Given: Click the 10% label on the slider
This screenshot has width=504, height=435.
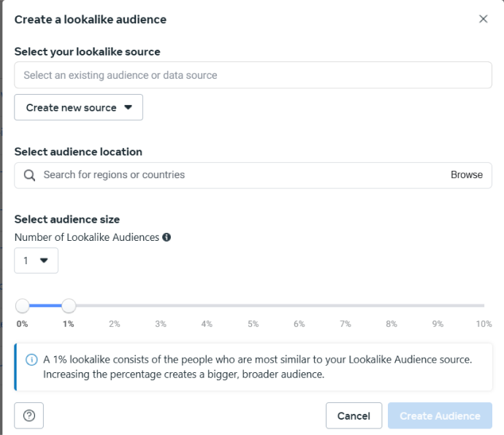Looking at the screenshot, I should [x=484, y=324].
